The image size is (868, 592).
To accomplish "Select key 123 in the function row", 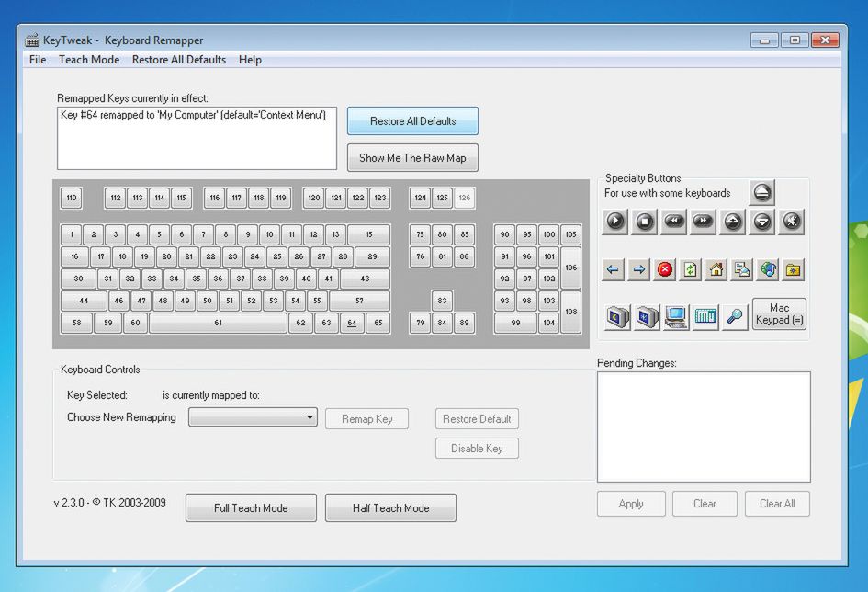I will click(x=379, y=198).
